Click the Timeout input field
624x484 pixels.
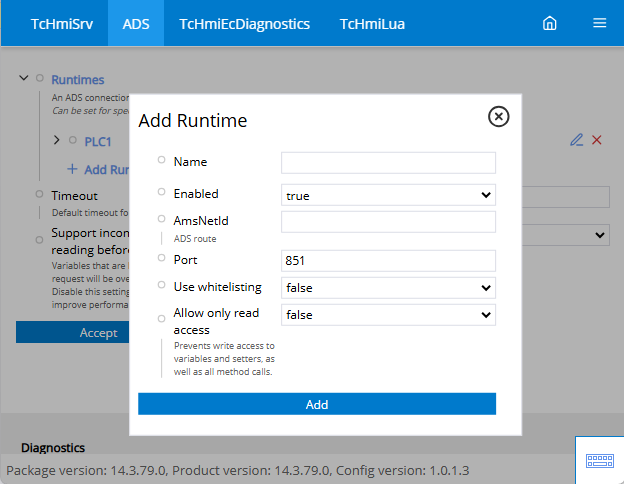[x=566, y=197]
